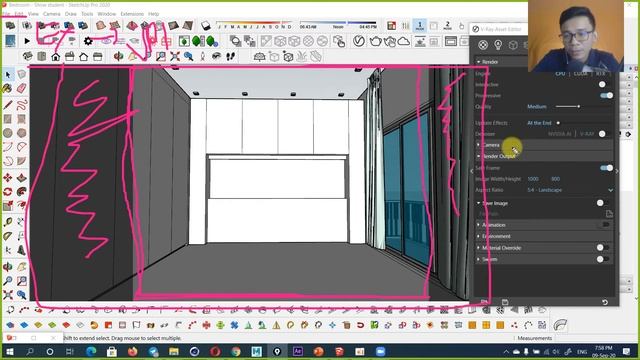640x360 pixels.
Task: Enable the Denoiser switch
Action: tap(604, 134)
